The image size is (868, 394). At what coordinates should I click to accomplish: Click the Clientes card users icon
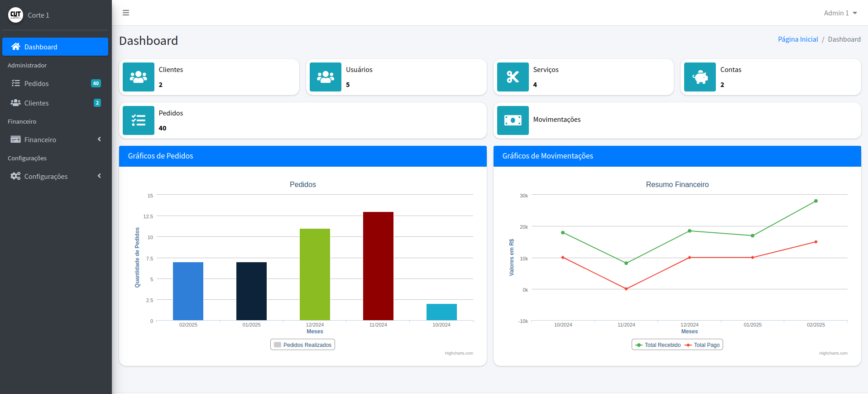coord(139,77)
